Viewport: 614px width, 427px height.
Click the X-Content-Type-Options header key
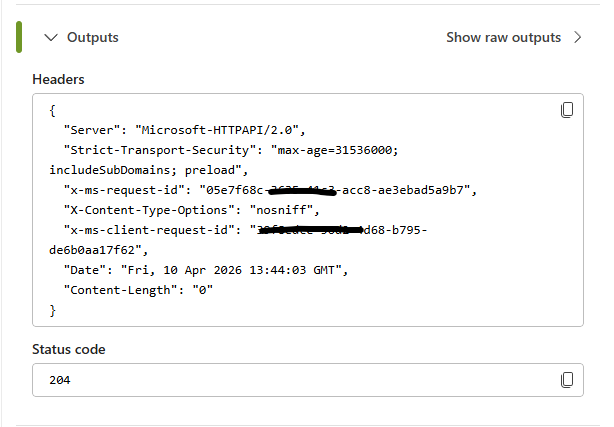(147, 210)
